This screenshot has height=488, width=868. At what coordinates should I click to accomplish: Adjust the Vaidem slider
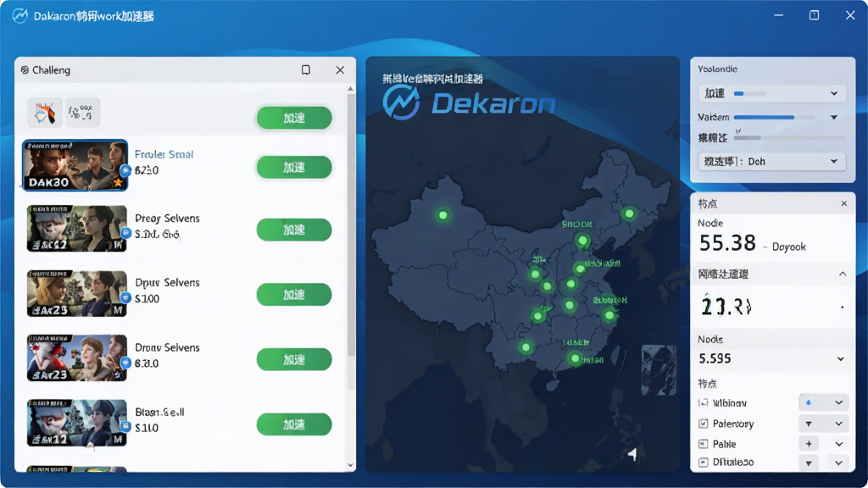point(774,117)
